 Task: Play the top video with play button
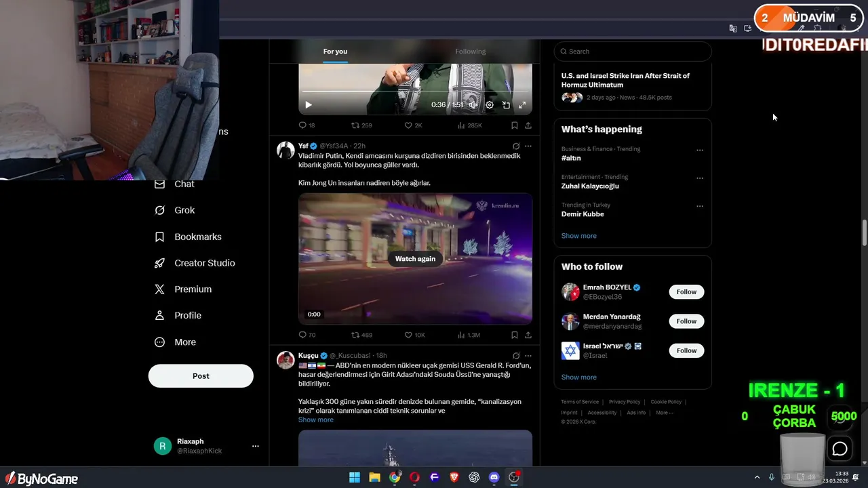point(309,105)
